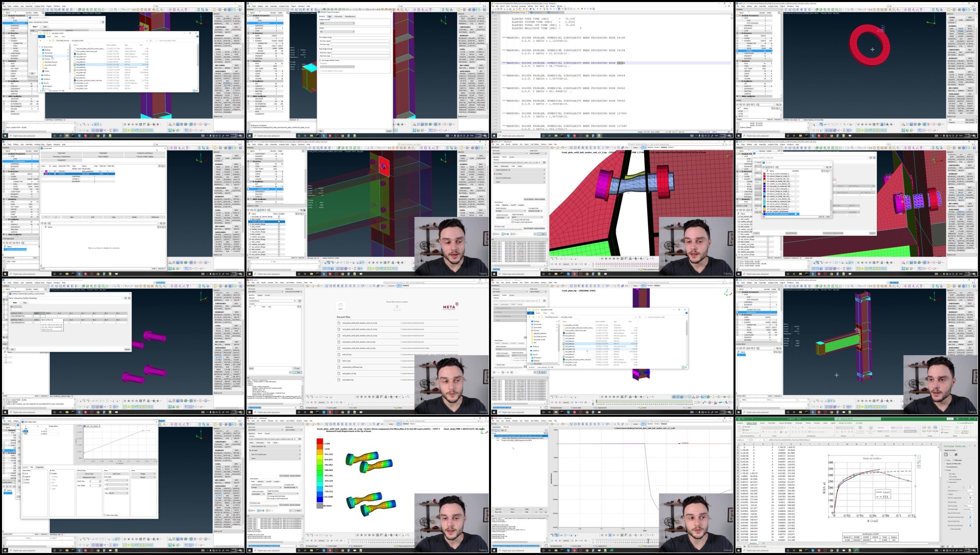This screenshot has width=980, height=555.
Task: Click zoom magnifier icon in META start-page toolbar
Action: pos(374,286)
